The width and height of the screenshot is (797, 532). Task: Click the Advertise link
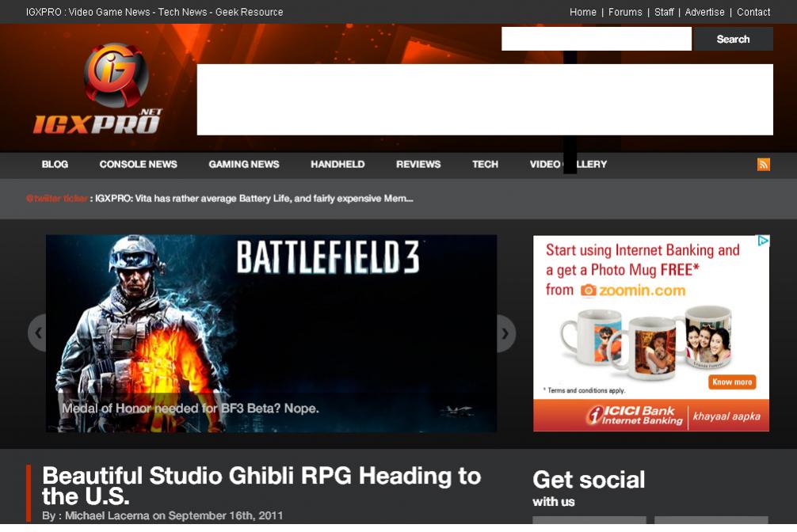click(704, 12)
